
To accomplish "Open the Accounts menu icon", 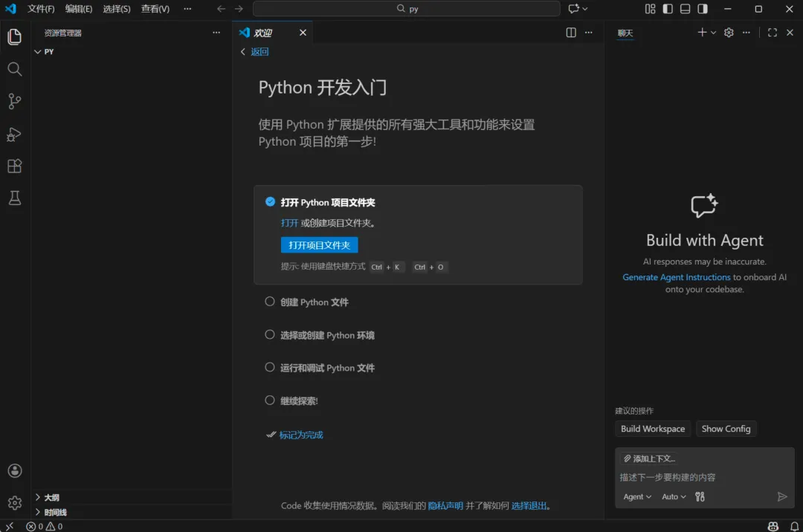I will click(15, 470).
